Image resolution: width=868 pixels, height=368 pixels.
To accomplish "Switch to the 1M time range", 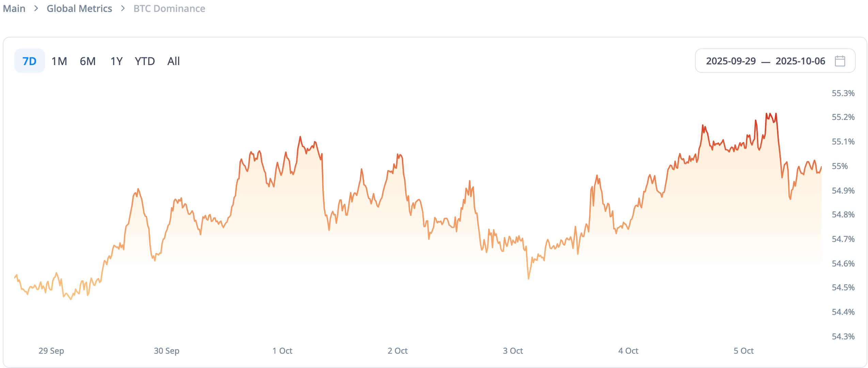I will [x=59, y=61].
